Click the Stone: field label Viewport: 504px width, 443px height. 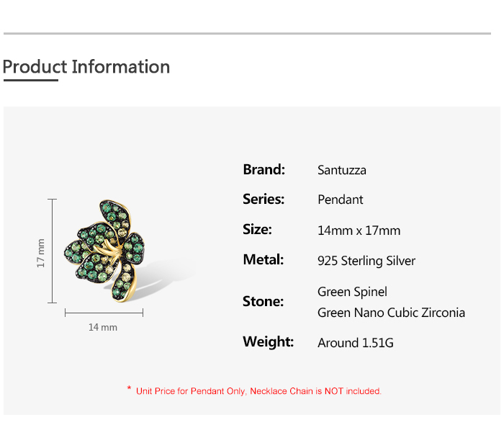(264, 302)
